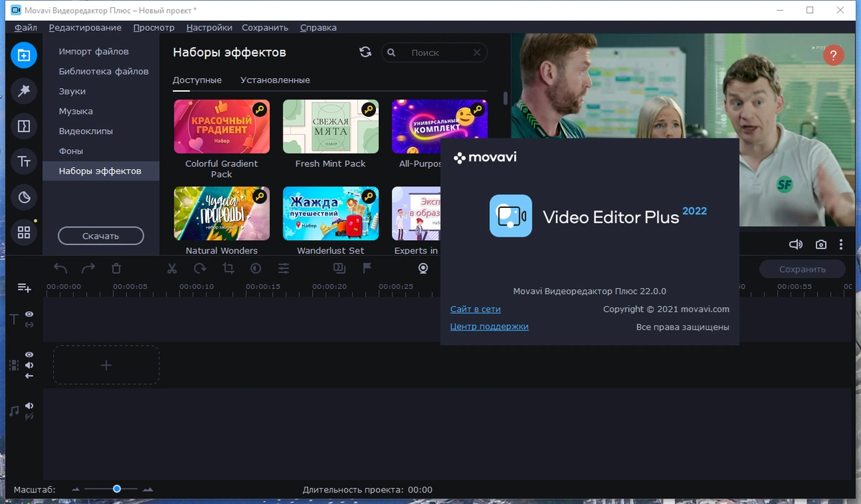Viewport: 861px width, 504px height.
Task: Open Colorful Gradient Pack thumbnail
Action: point(222,126)
